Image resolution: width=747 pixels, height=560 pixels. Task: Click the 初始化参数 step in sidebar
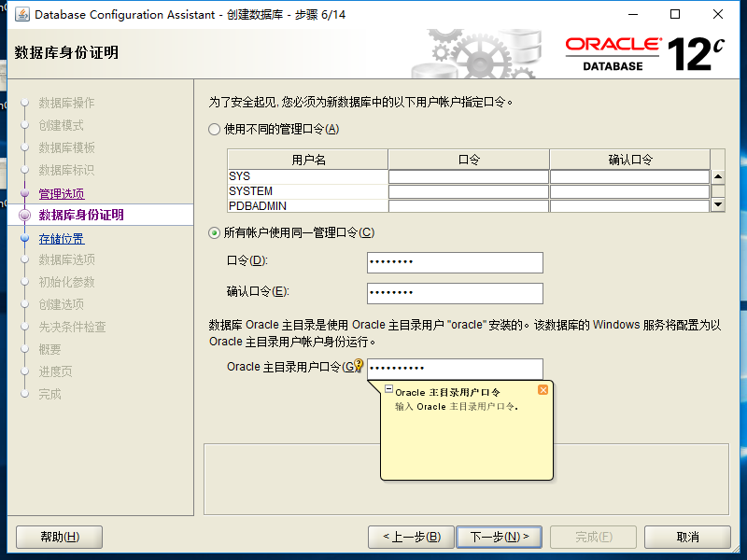(x=66, y=282)
